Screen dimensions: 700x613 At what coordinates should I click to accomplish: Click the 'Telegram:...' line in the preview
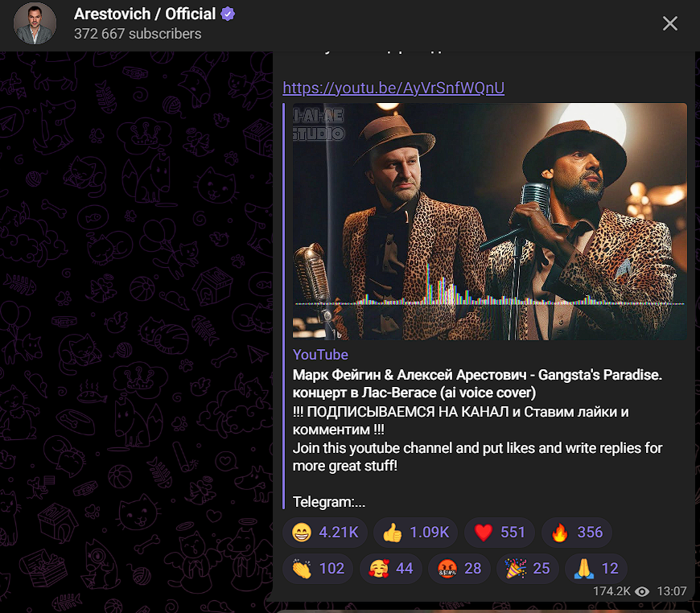pyautogui.click(x=329, y=502)
